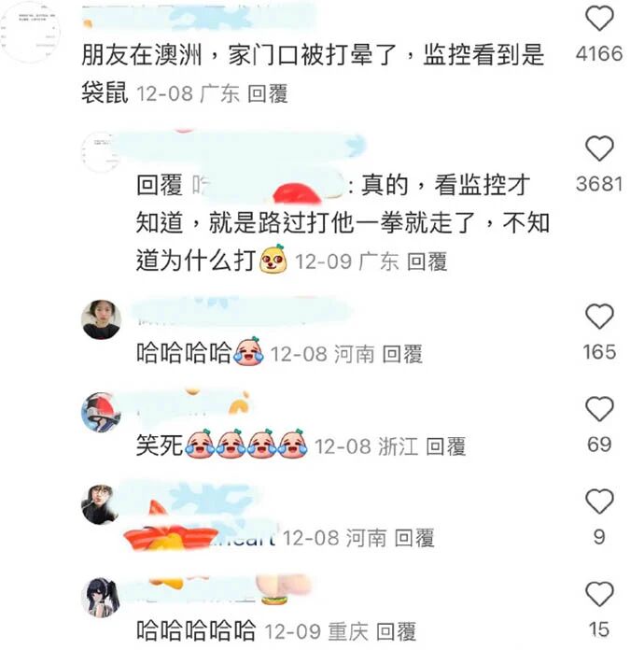Open avatar of the glasses-wearing 河南 commenter

[x=99, y=504]
